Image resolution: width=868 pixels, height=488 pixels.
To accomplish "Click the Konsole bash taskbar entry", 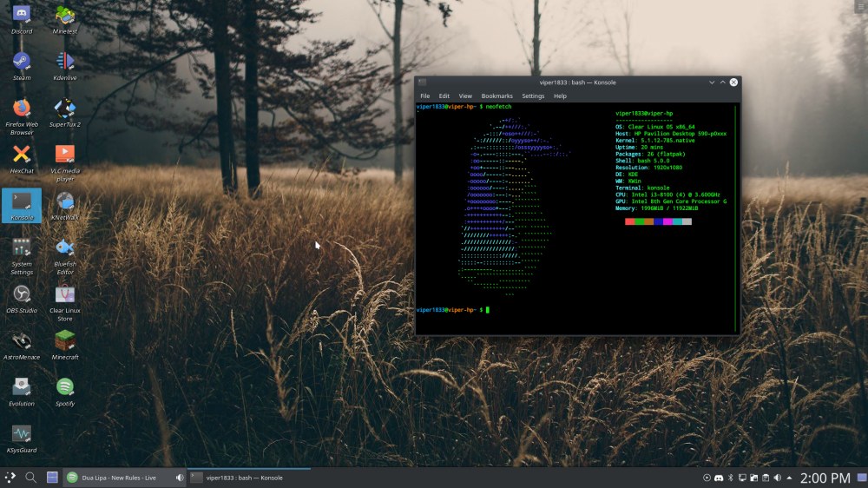I will (249, 478).
